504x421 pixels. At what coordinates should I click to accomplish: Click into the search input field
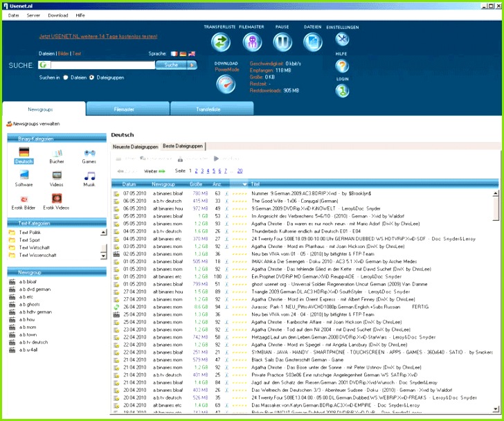(x=100, y=65)
